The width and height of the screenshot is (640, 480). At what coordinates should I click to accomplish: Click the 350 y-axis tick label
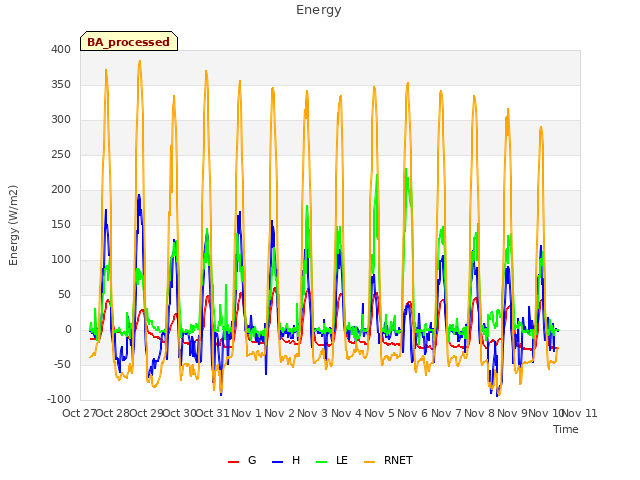[x=61, y=84]
